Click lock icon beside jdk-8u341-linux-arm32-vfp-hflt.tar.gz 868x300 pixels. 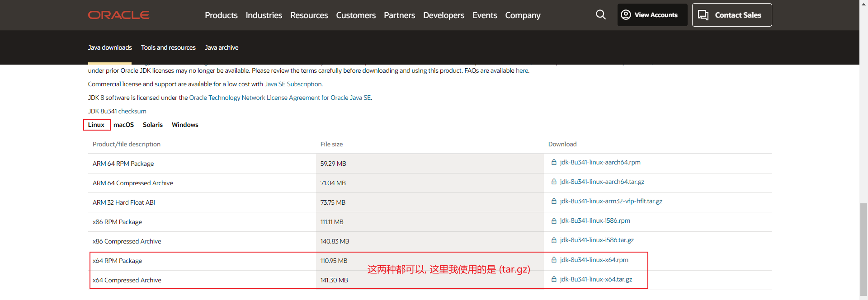click(x=554, y=201)
